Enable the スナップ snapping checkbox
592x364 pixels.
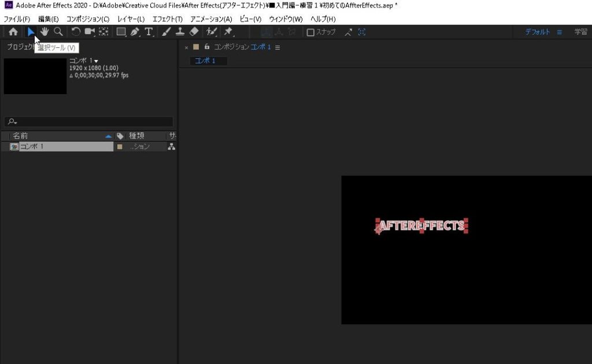pos(310,32)
